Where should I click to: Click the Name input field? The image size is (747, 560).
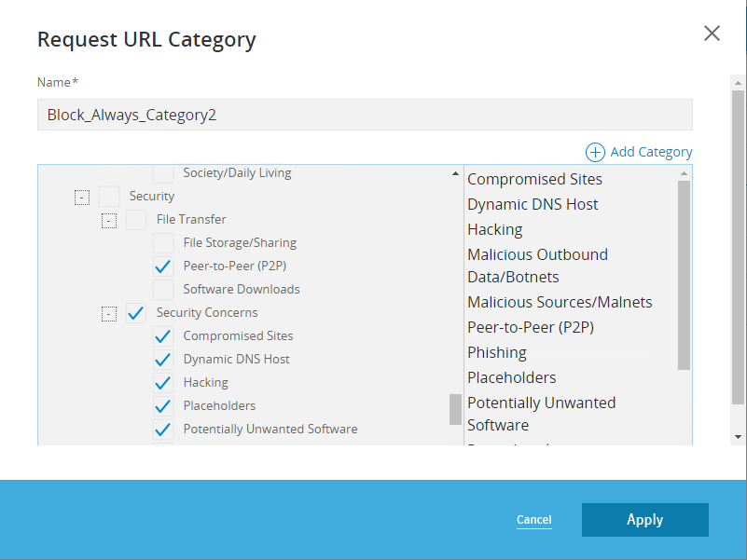[x=365, y=115]
